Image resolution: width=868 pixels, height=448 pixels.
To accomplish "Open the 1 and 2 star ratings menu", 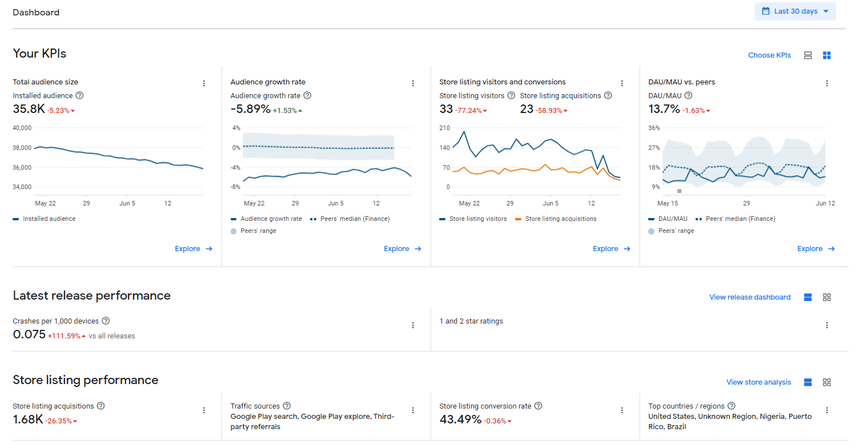I will [x=827, y=325].
